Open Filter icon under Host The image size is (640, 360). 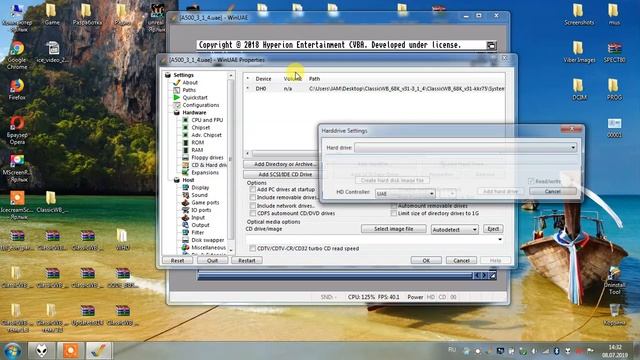(x=185, y=232)
